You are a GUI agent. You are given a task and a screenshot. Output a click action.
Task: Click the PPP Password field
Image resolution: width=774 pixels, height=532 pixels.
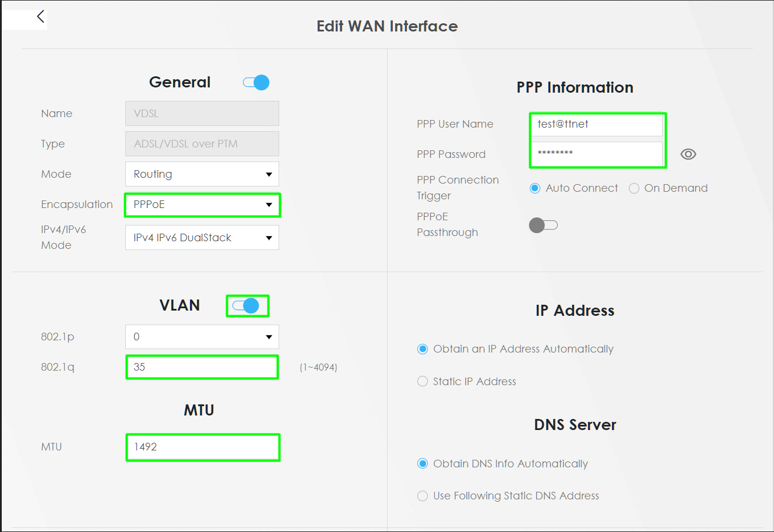point(596,154)
